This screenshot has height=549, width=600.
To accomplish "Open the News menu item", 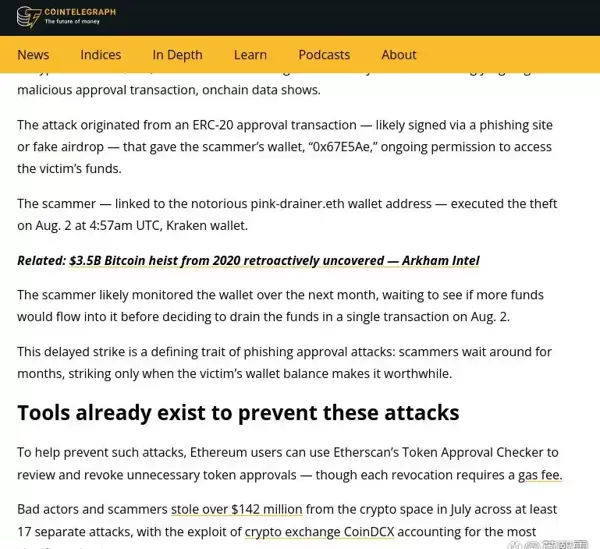I will click(33, 55).
